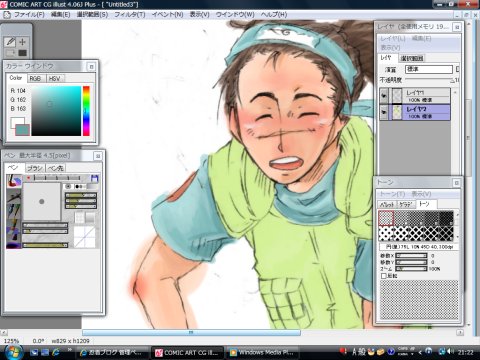This screenshot has width=480, height=360.
Task: Select the multi-dot pen tip shape option
Action: 81,187
